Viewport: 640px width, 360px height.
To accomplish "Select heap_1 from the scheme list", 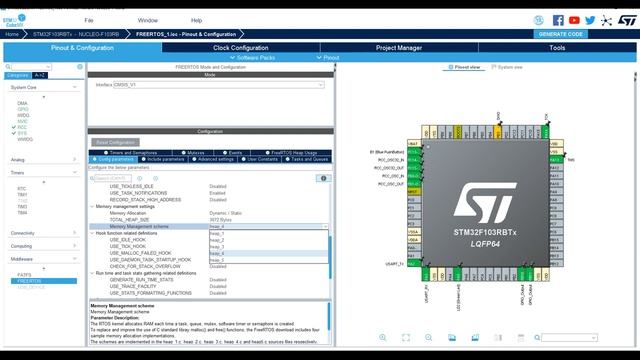I will (269, 234).
